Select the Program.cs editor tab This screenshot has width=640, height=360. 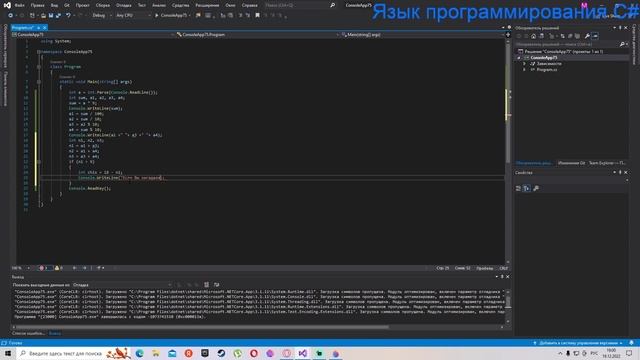(23, 27)
